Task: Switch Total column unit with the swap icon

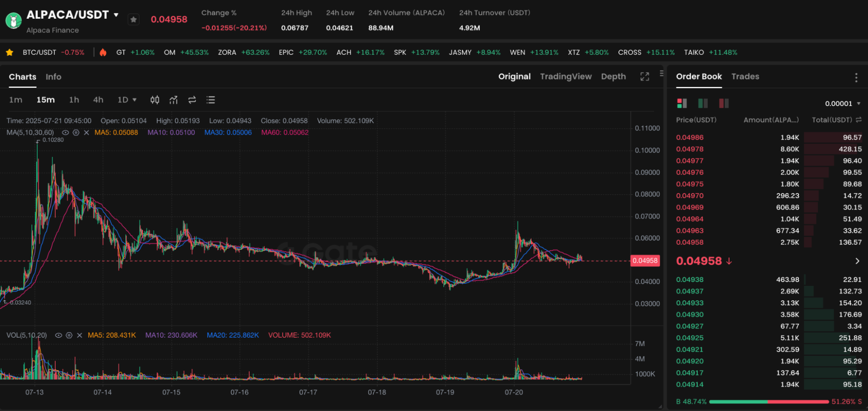Action: pos(858,119)
